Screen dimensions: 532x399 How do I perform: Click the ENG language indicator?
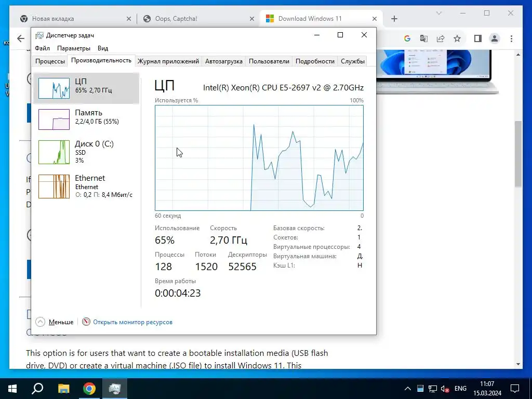pyautogui.click(x=460, y=389)
